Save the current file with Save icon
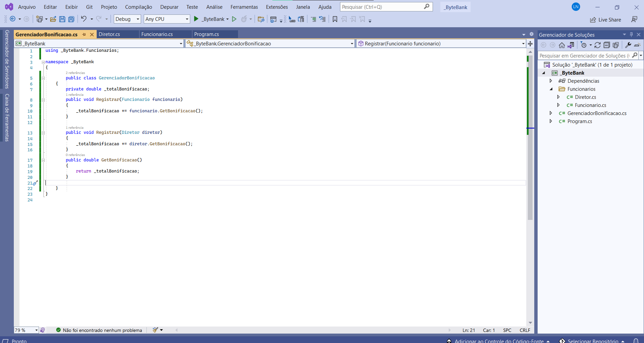The image size is (644, 343). (x=62, y=19)
